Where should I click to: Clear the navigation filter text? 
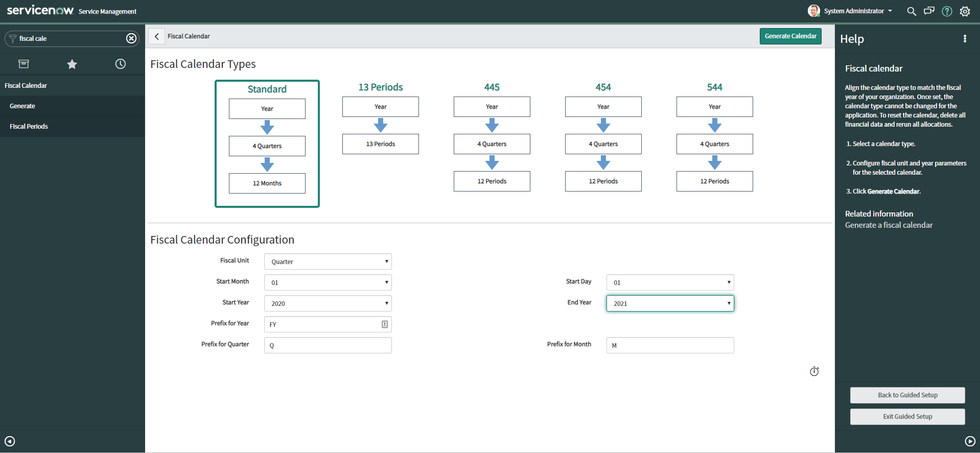point(131,38)
